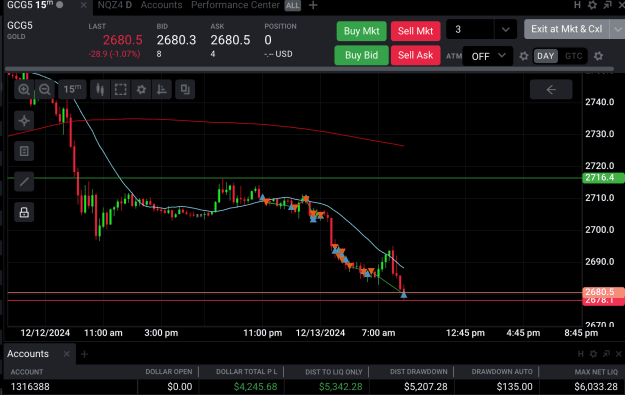Pop out the top chart panel
625x395 pixels.
pos(607,5)
